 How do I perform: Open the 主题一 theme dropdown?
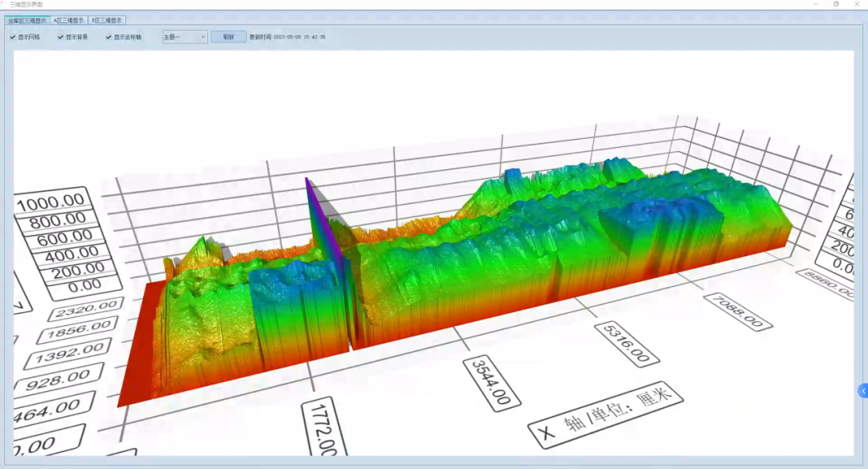tap(185, 37)
